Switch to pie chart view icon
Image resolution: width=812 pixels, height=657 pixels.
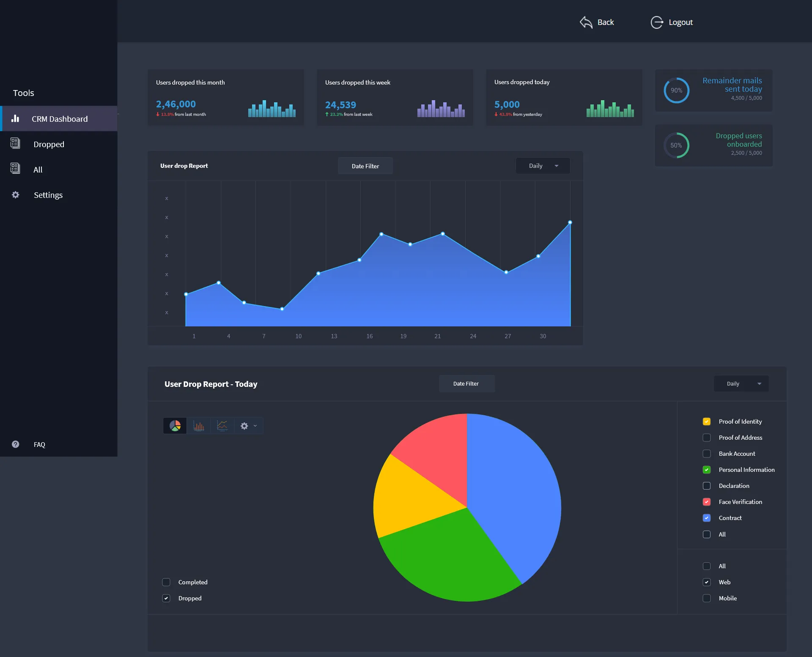[x=175, y=426]
